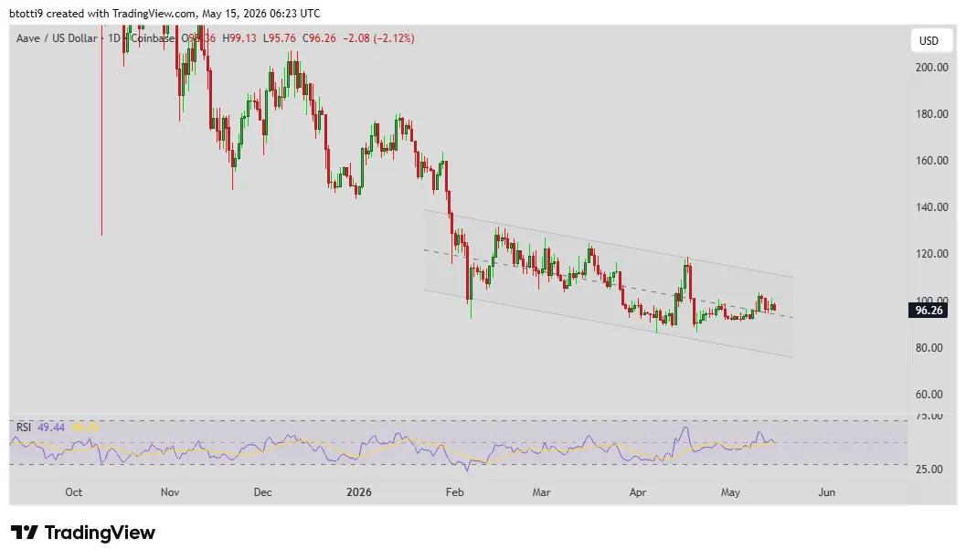Image resolution: width=966 pixels, height=560 pixels.
Task: Click the 60.00 price axis label
Action: [x=929, y=395]
